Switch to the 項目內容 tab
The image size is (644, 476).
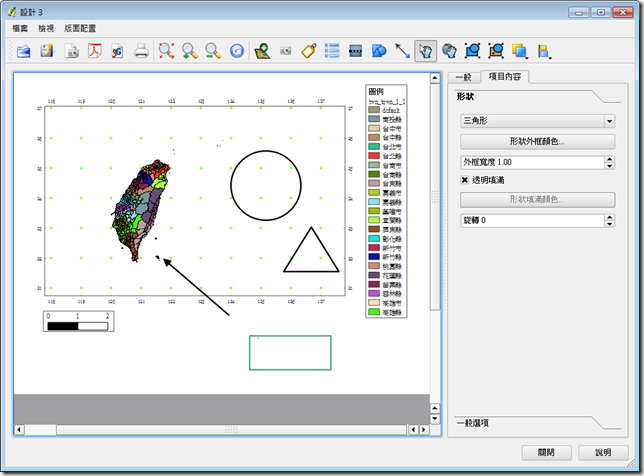click(x=505, y=76)
